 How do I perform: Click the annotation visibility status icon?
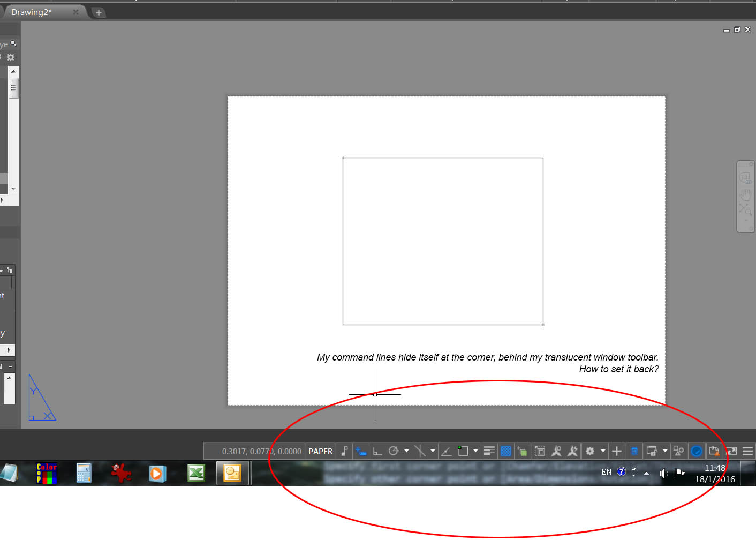pos(556,451)
